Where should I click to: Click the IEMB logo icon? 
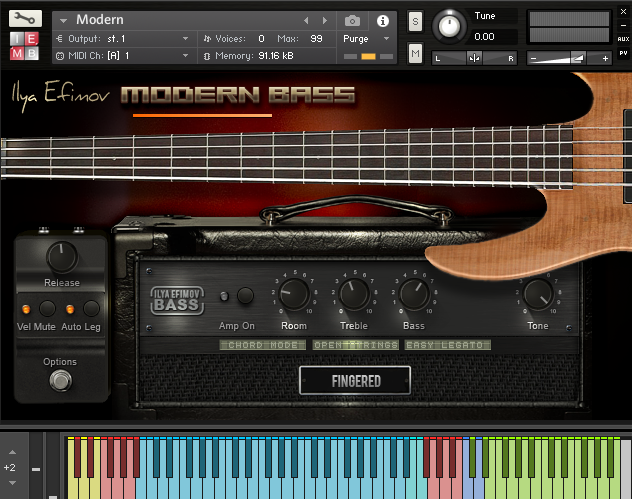click(25, 46)
